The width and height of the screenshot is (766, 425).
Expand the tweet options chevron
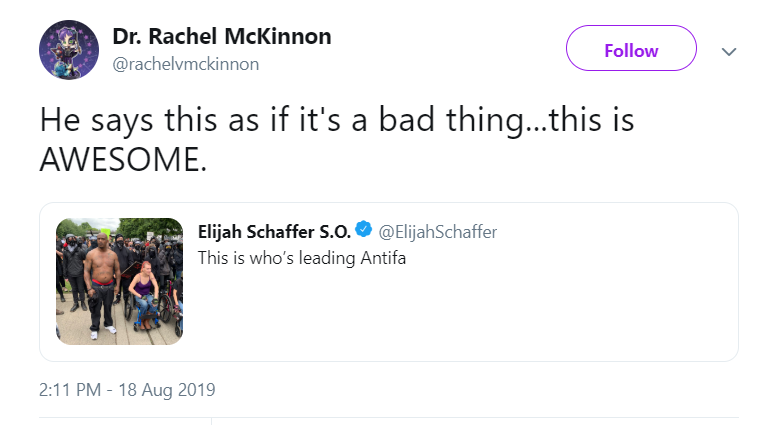pyautogui.click(x=729, y=51)
